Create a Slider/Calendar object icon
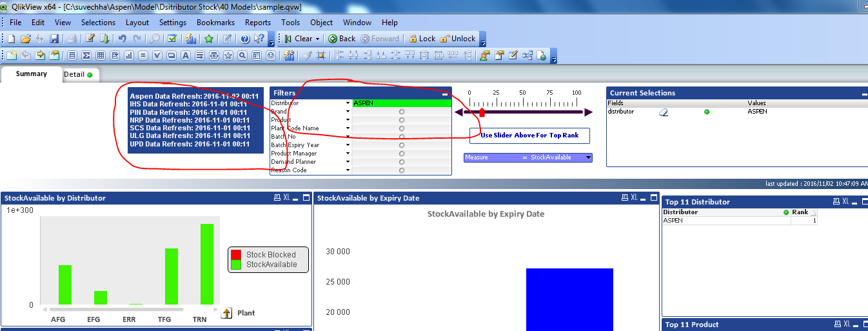 [214, 55]
